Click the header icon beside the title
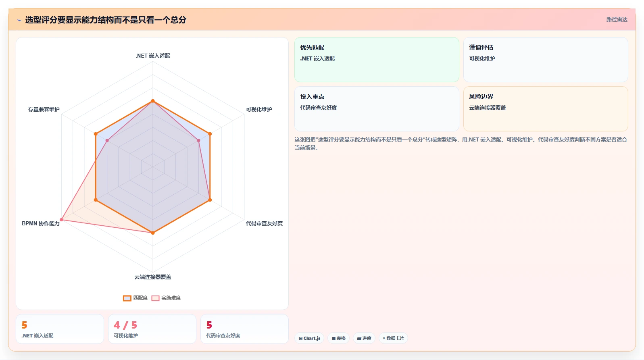Image resolution: width=644 pixels, height=360 pixels. coord(19,20)
